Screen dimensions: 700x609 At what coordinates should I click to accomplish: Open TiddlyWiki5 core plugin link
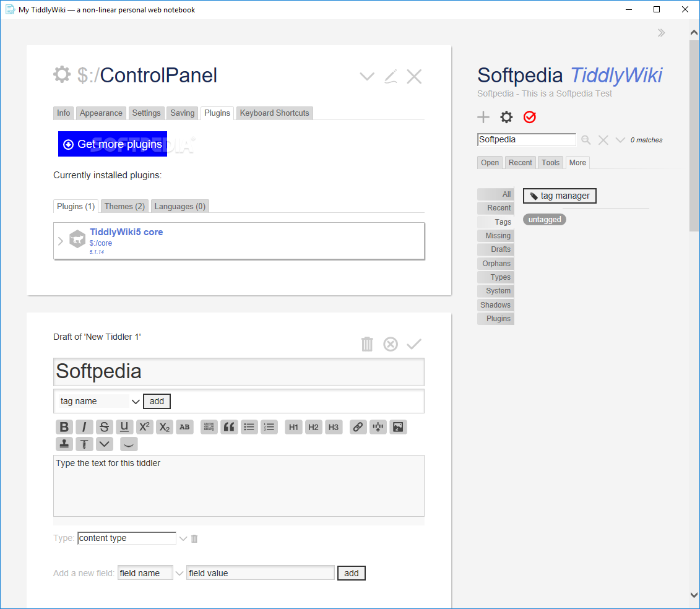point(126,232)
